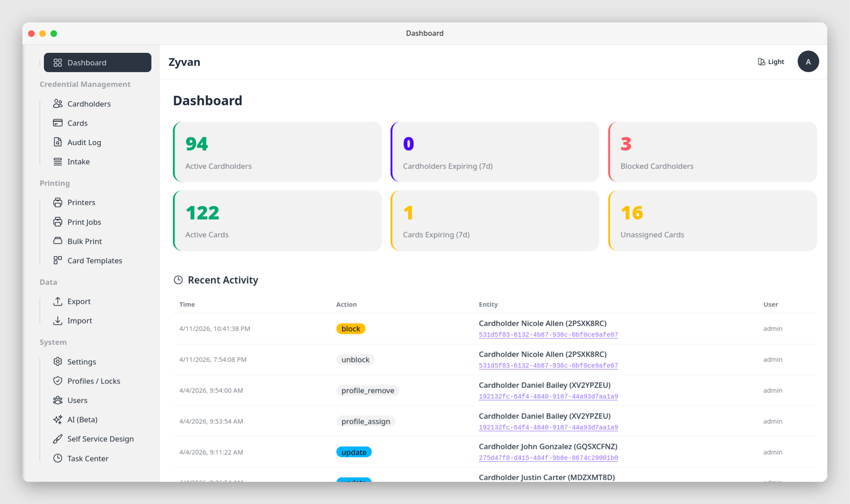This screenshot has width=850, height=504.
Task: Click the AI (Beta) sparkle icon
Action: [58, 419]
